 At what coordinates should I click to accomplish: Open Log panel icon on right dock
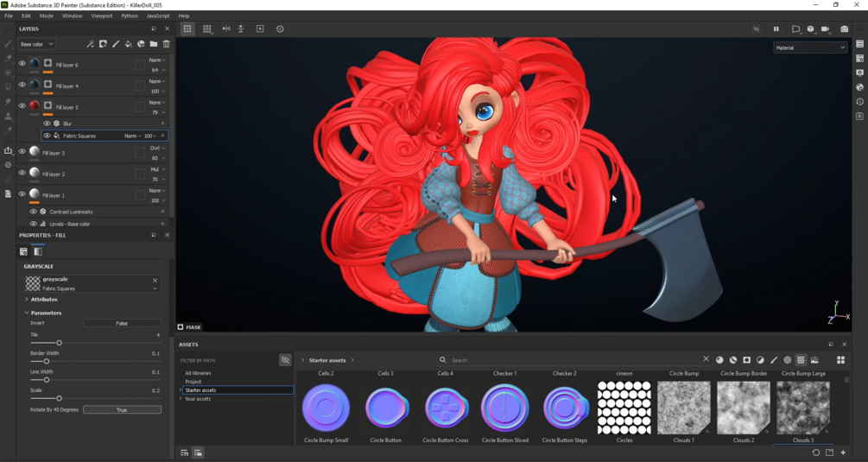[859, 117]
